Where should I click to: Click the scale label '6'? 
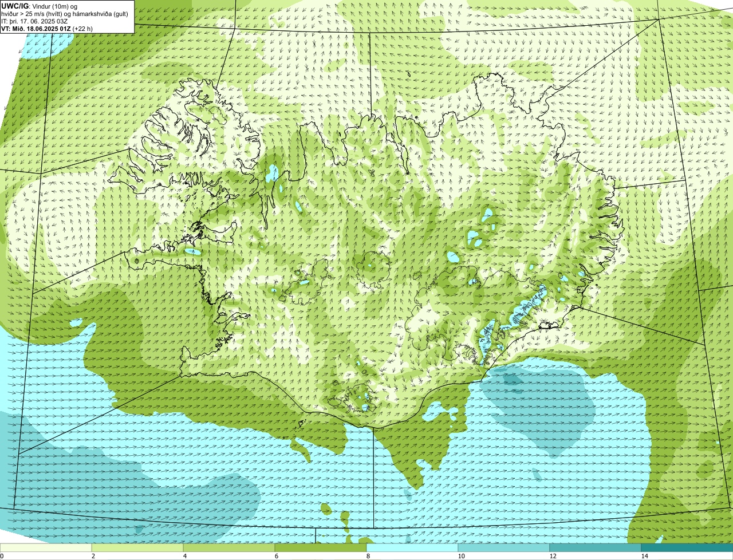point(276,556)
